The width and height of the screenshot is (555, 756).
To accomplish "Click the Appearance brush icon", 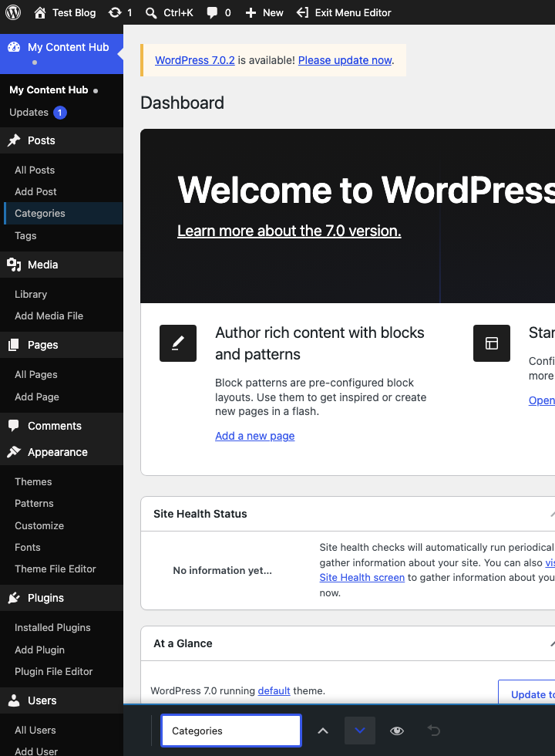I will point(14,452).
